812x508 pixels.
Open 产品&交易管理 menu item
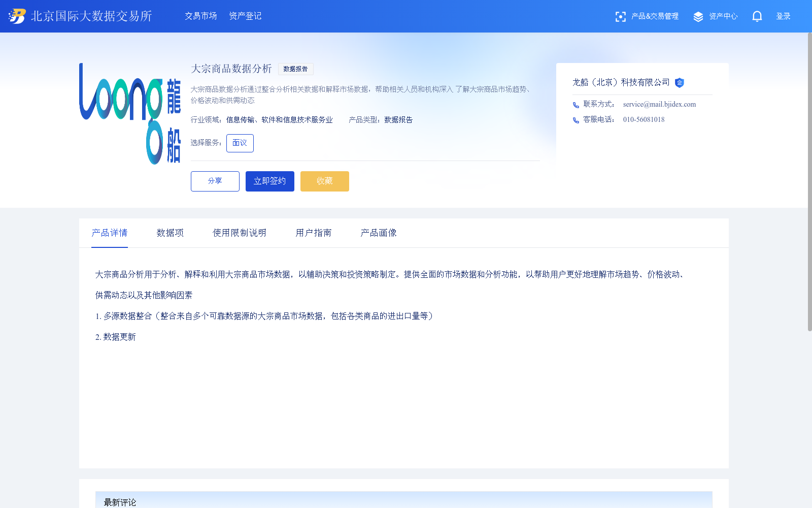tap(655, 16)
